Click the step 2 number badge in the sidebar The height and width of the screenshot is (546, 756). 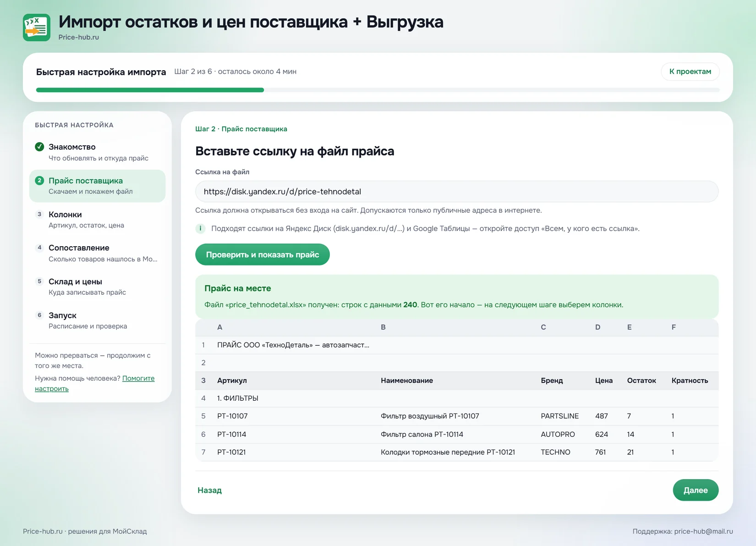coord(39,181)
